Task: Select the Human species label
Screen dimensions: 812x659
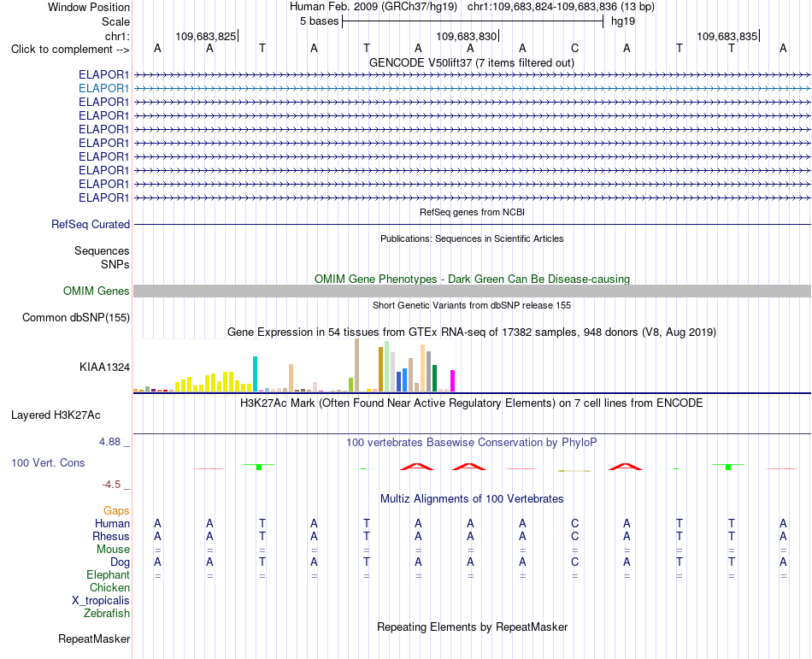Action: [112, 523]
